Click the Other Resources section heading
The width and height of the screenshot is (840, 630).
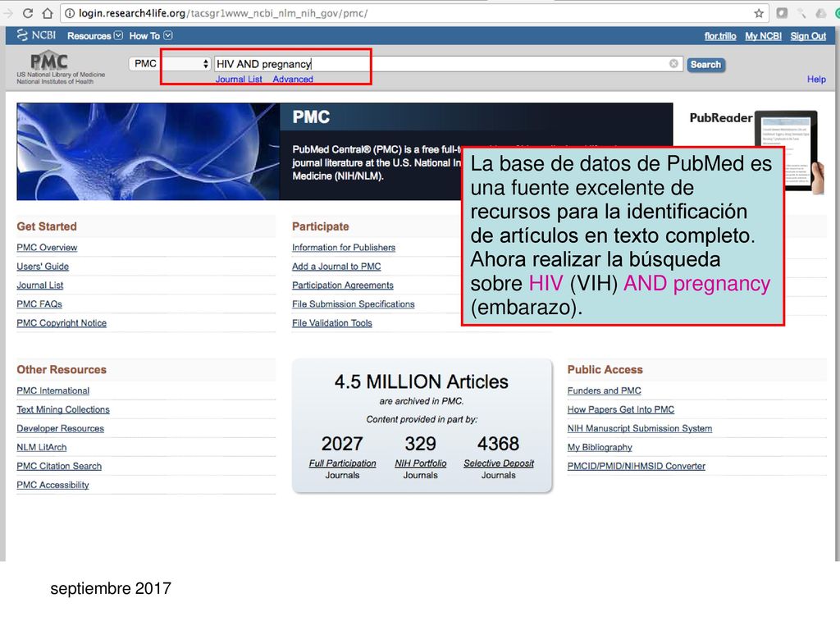[x=62, y=370]
